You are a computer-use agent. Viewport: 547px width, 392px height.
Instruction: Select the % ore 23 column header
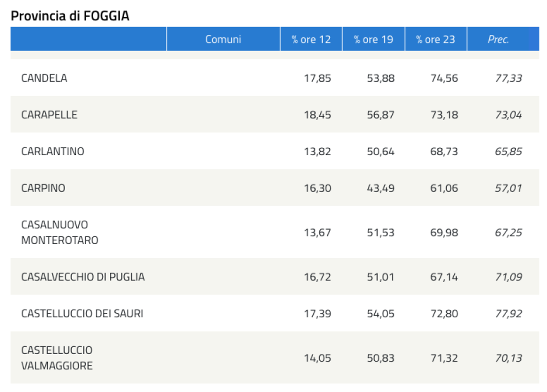[x=436, y=39]
